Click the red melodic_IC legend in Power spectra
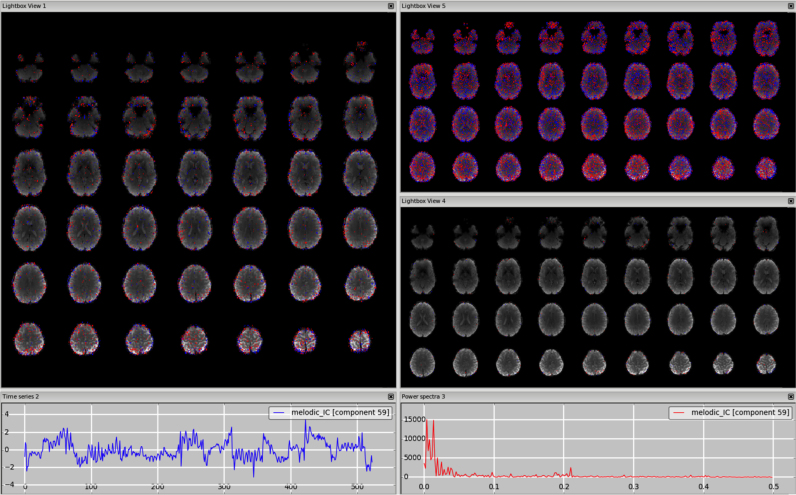The image size is (796, 495). point(729,412)
